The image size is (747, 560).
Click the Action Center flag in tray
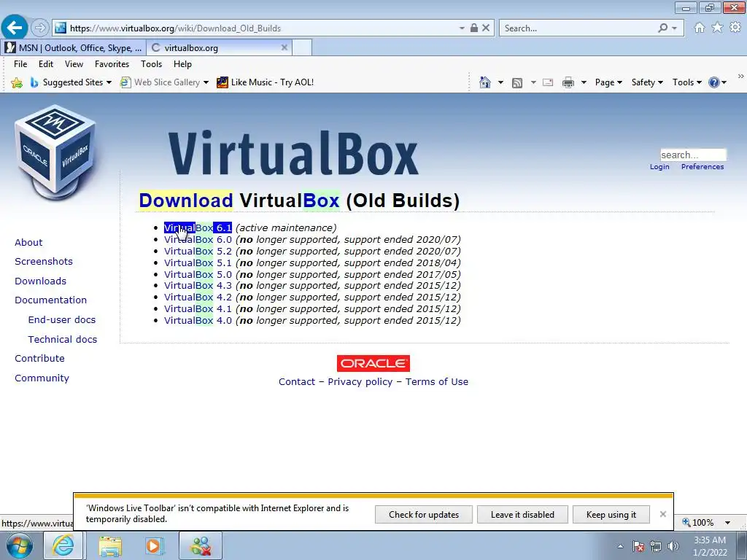(638, 546)
